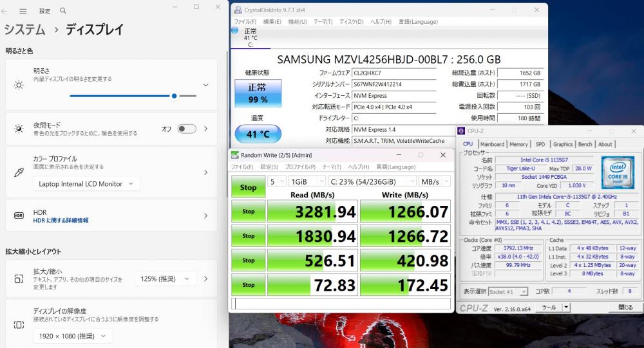Toggle the 夜間モード night light switch
This screenshot has width=644, height=348.
(x=187, y=129)
